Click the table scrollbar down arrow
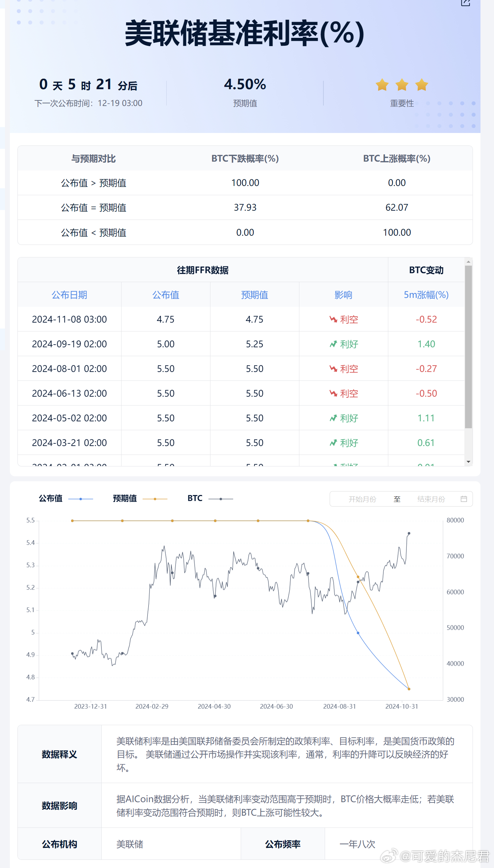494x868 pixels. pos(468,462)
